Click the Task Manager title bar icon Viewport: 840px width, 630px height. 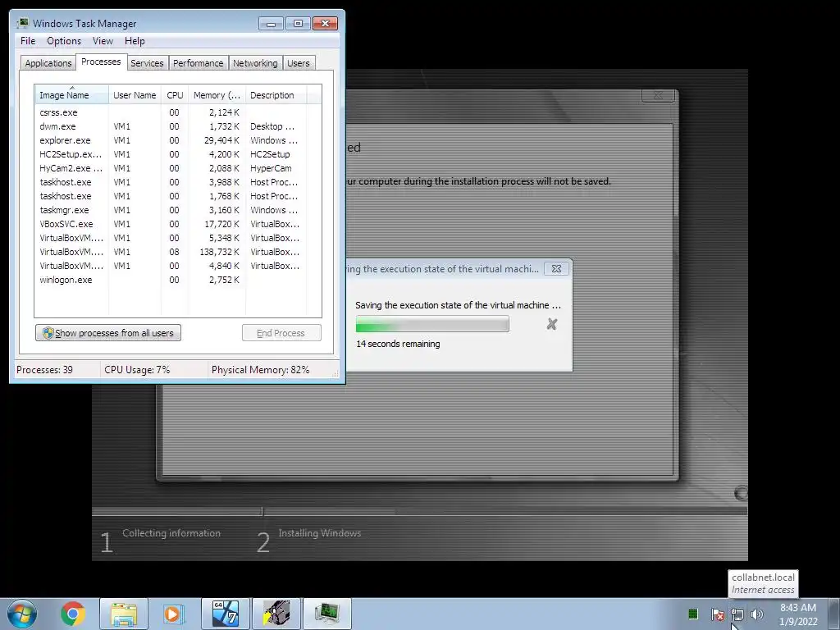tap(23, 23)
